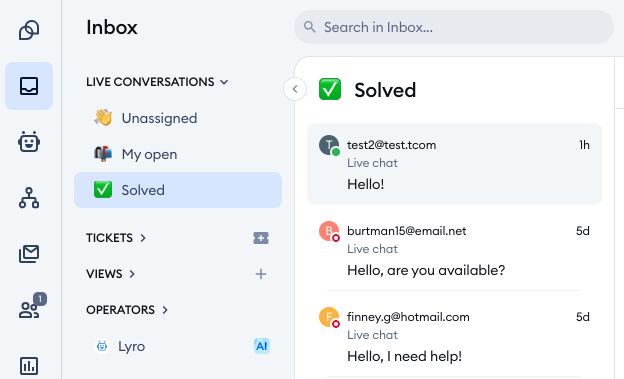Open the Email marketing envelope icon
The width and height of the screenshot is (624, 379).
pos(29,254)
